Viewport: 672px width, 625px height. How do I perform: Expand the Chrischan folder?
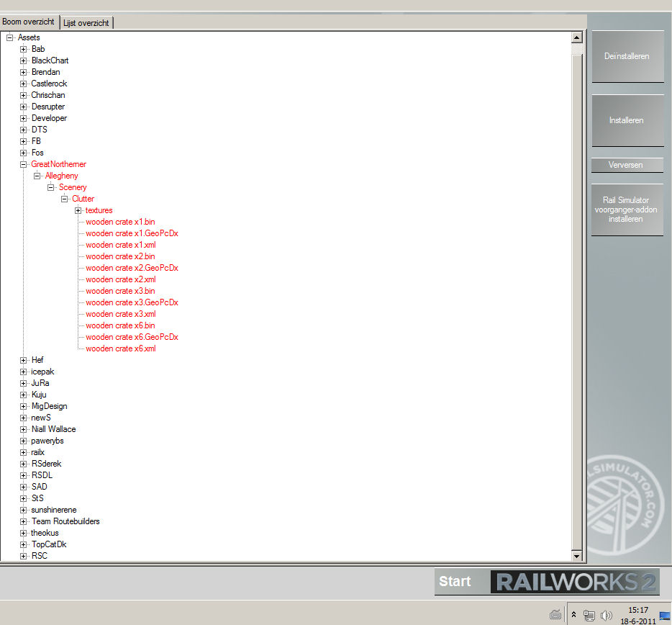click(23, 95)
